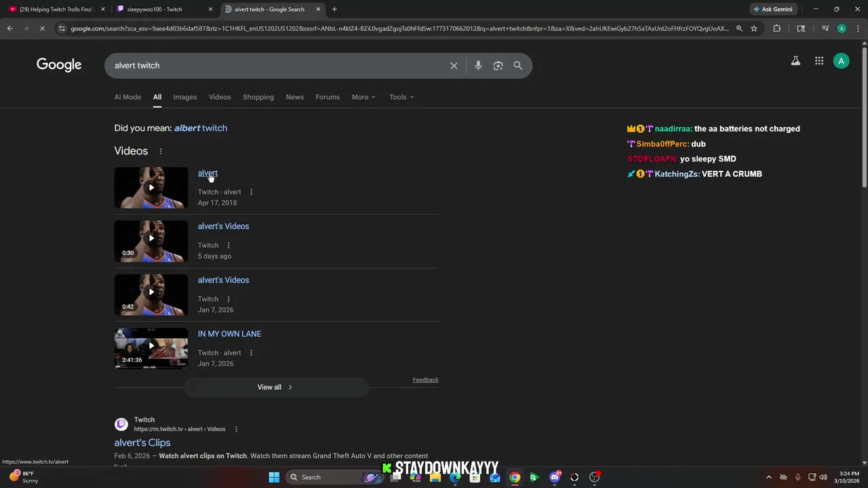868x488 pixels.
Task: Go to Google homepage via the logo
Action: tap(59, 65)
